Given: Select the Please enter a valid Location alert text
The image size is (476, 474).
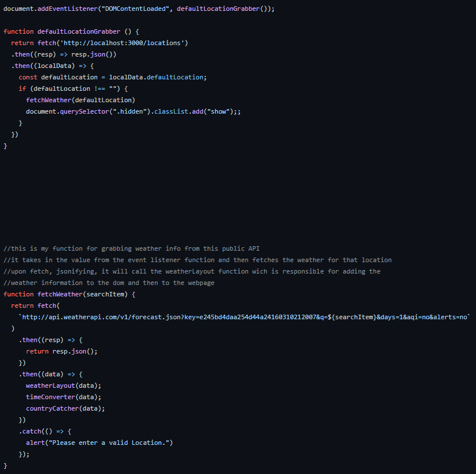Looking at the screenshot, I should [x=110, y=443].
